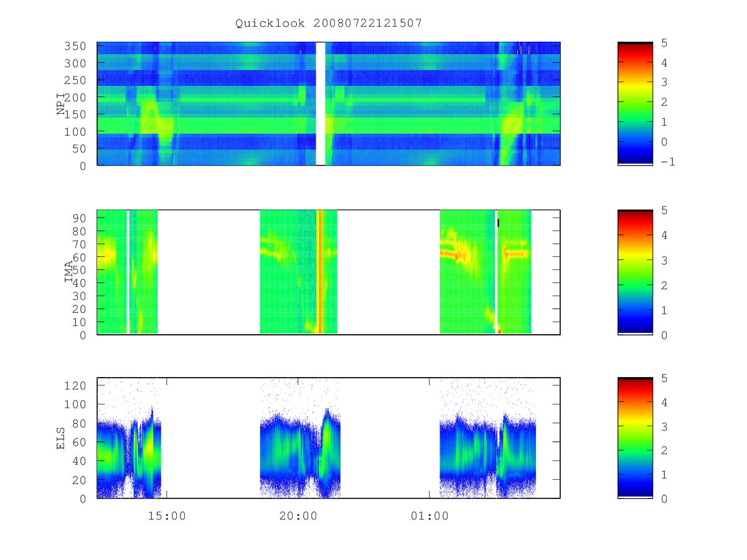The image size is (747, 560).
Task: Click the NPI axis label
Action: [x=62, y=103]
